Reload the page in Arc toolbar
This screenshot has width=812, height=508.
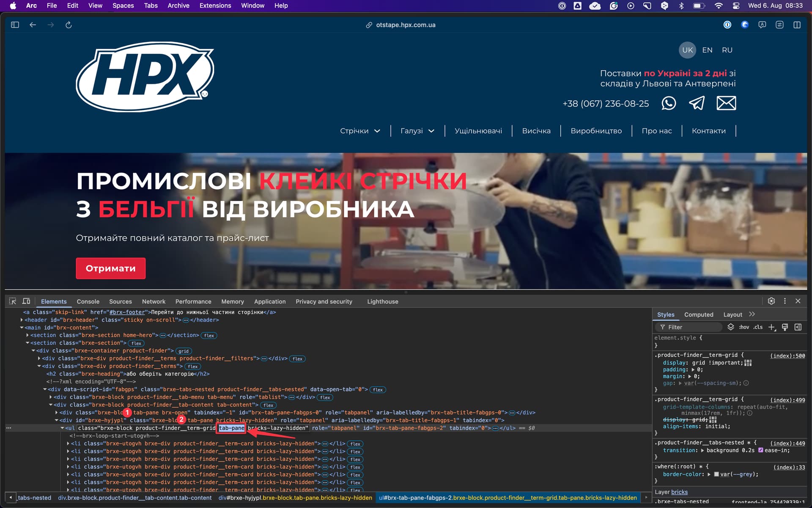69,25
